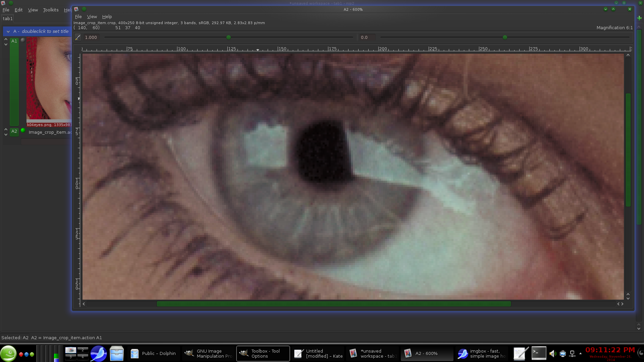Click the up arrow beside row A2

click(6, 129)
